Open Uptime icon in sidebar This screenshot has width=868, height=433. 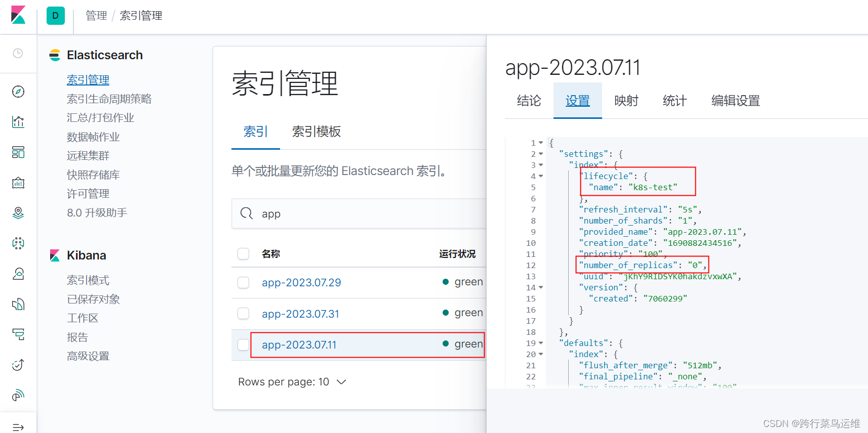coord(18,365)
